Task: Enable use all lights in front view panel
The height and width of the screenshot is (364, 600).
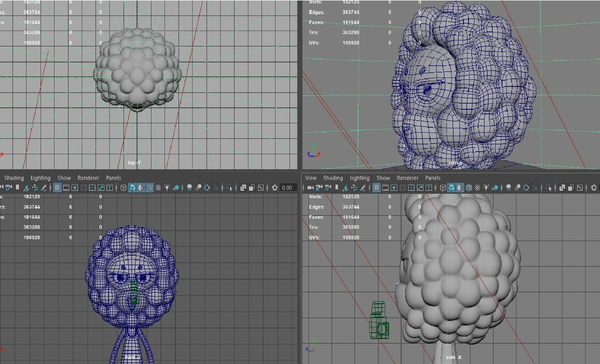Action: (167, 188)
